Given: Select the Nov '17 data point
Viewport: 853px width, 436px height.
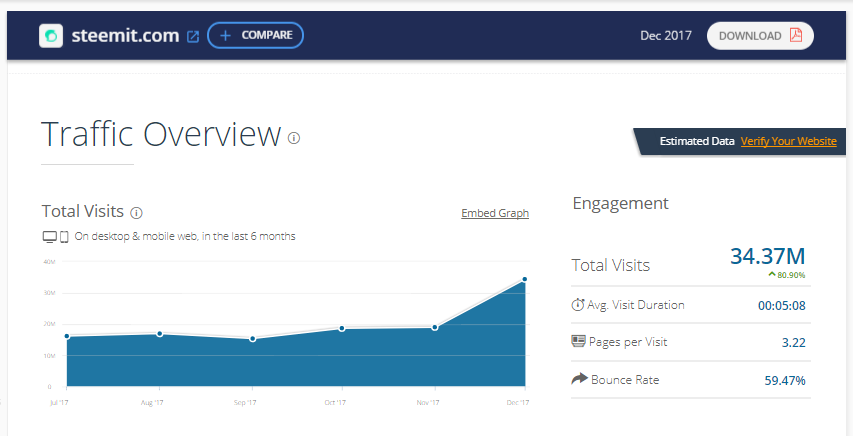Looking at the screenshot, I should [x=435, y=327].
